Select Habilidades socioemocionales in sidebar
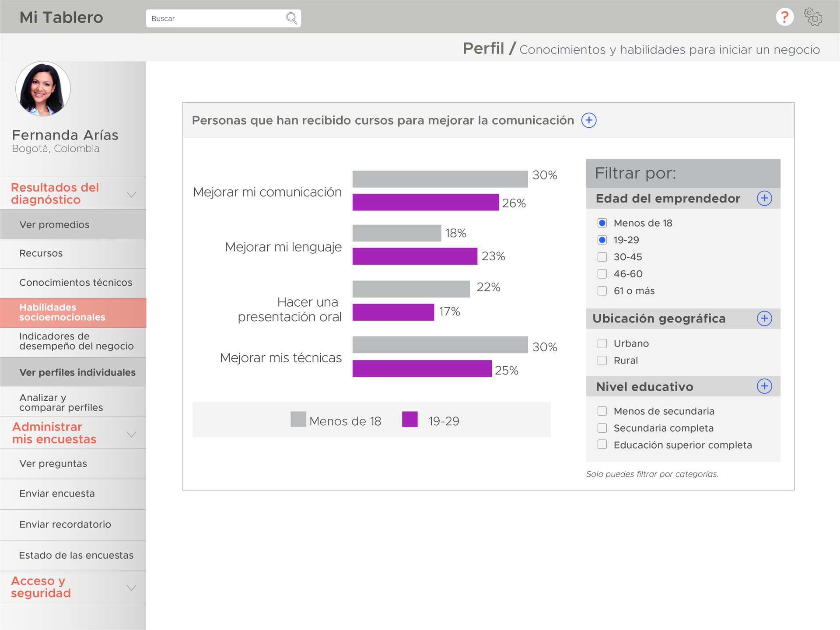The height and width of the screenshot is (630, 840). coord(63,312)
